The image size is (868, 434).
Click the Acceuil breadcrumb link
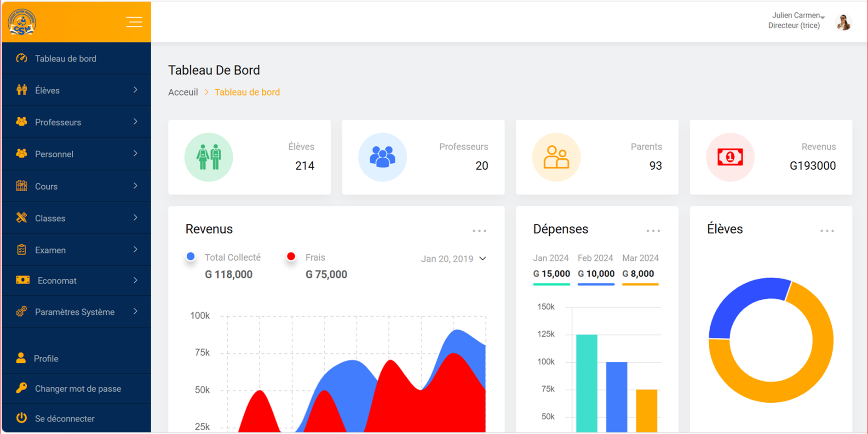point(183,92)
